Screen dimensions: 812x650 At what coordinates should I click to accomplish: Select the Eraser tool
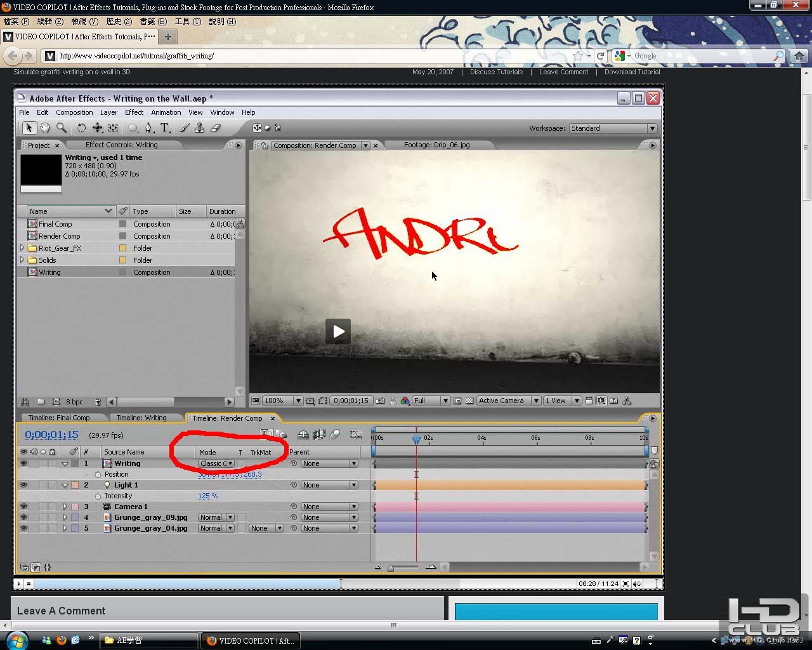(215, 128)
